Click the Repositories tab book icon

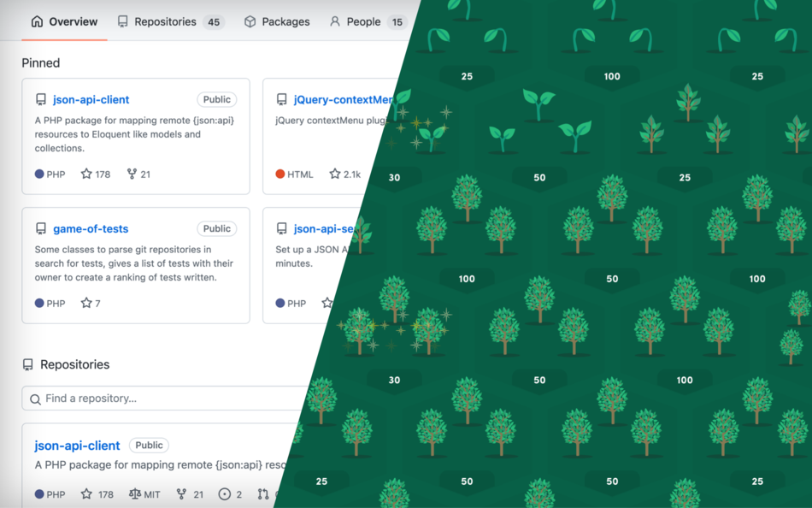pos(123,21)
